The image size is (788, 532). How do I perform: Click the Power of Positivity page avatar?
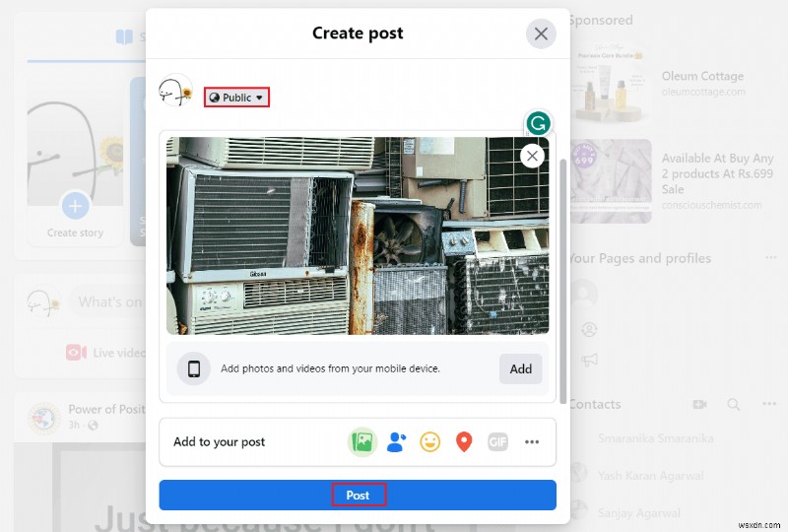[x=43, y=418]
